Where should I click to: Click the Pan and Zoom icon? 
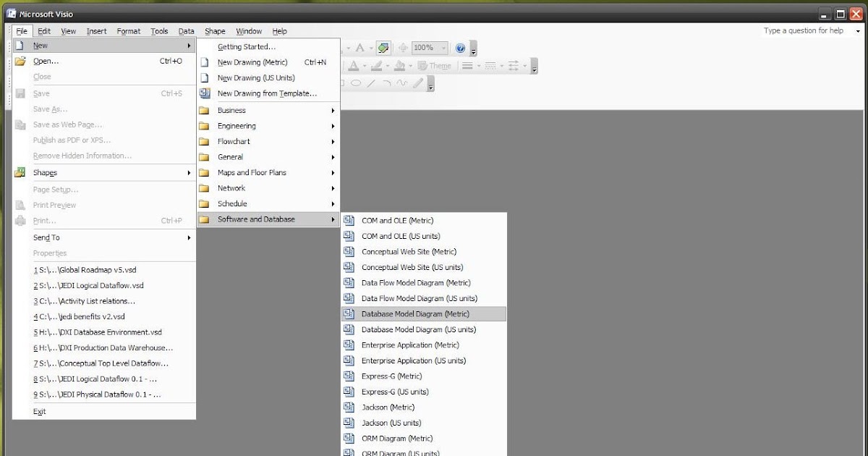(x=403, y=48)
